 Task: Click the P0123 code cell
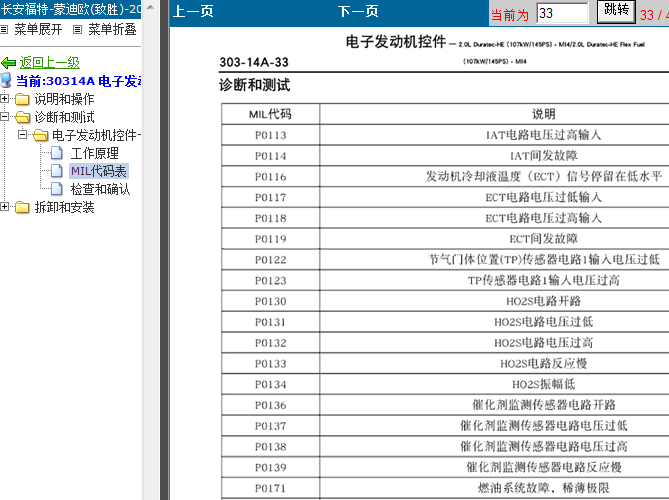pos(270,280)
